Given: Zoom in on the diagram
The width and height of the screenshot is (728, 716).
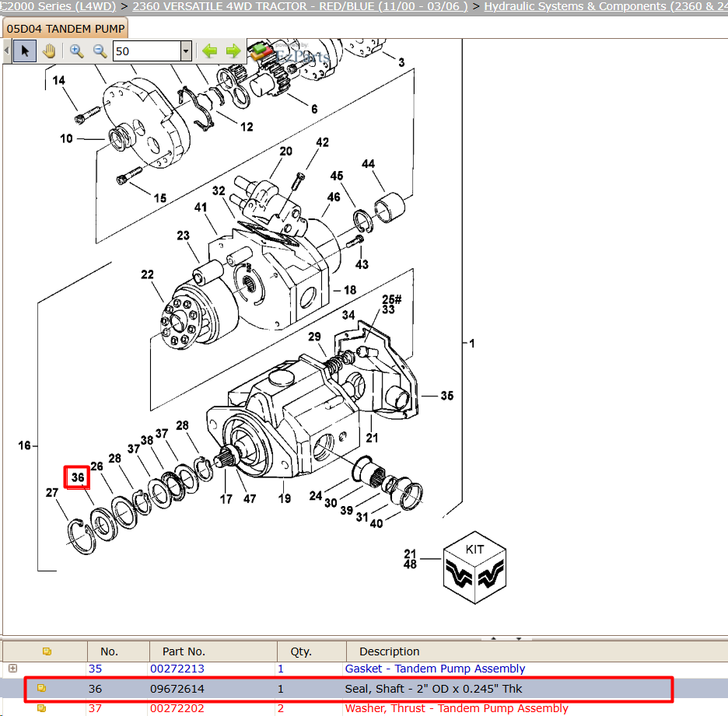Looking at the screenshot, I should [76, 51].
